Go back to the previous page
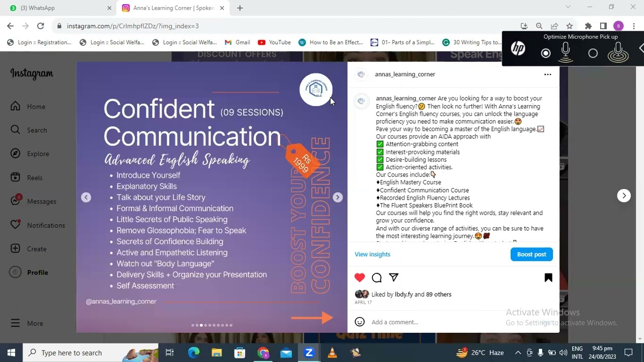Screen dimensions: 644x362 pyautogui.click(x=11, y=26)
